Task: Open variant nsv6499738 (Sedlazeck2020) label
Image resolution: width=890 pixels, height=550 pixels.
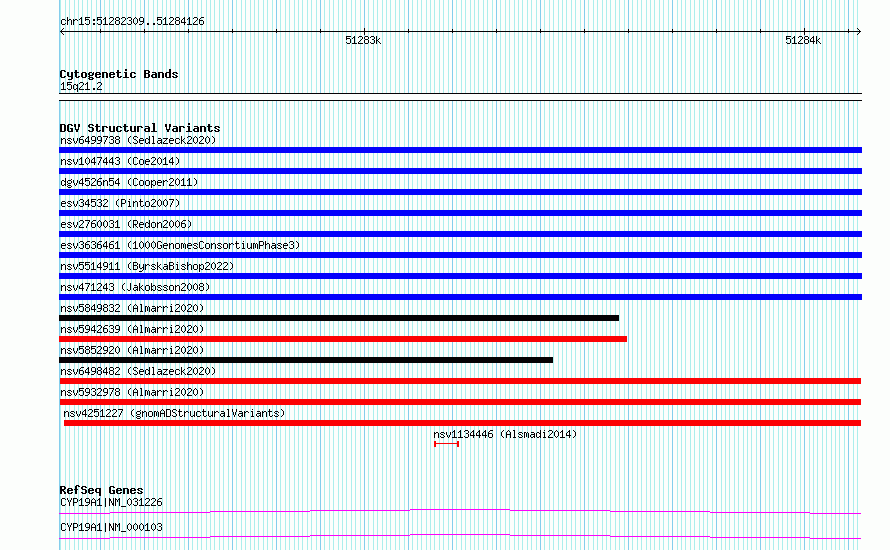Action: pyautogui.click(x=138, y=140)
